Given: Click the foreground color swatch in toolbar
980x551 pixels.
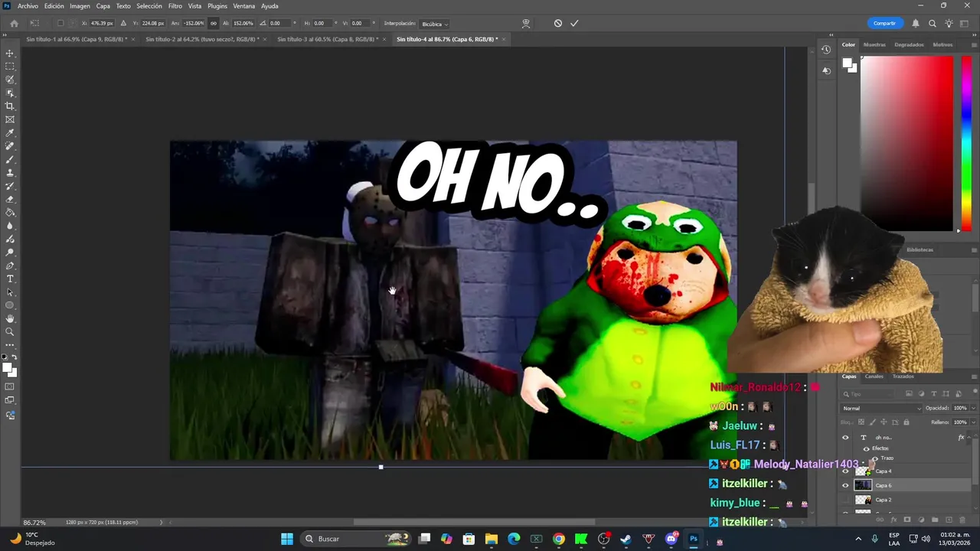Looking at the screenshot, I should coord(7,368).
